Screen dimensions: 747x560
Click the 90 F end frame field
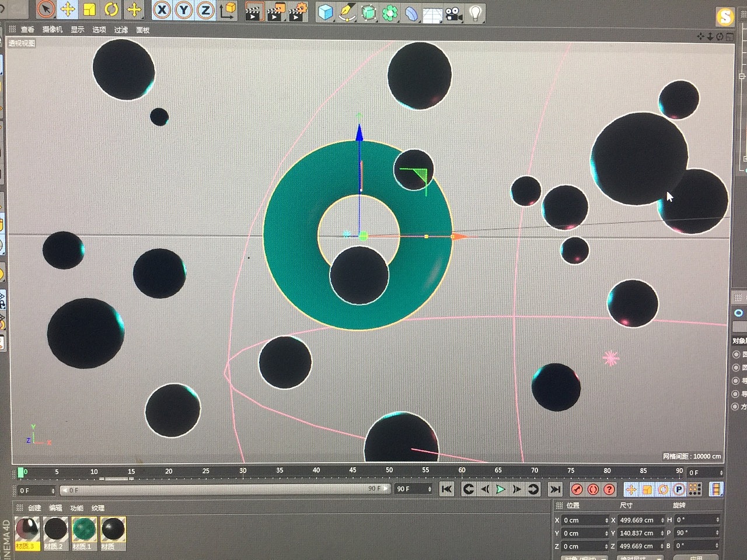413,489
